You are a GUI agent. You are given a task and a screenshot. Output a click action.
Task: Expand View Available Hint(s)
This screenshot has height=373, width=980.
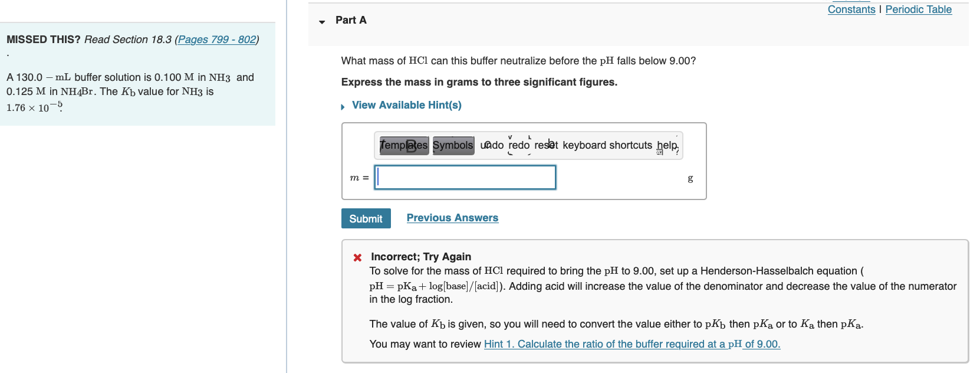[406, 105]
